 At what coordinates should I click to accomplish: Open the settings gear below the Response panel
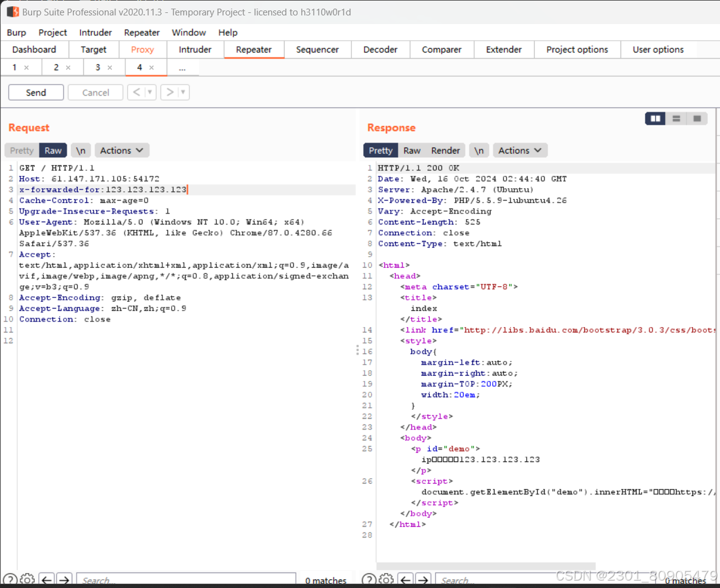click(x=386, y=579)
